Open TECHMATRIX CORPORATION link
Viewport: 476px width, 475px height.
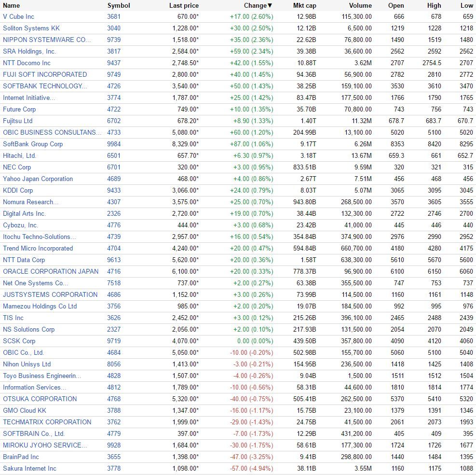(x=47, y=422)
